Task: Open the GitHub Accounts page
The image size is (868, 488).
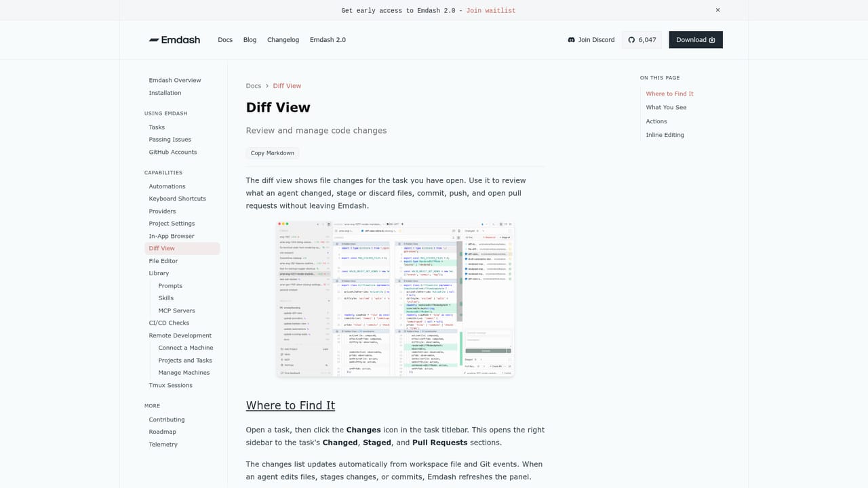Action: tap(173, 152)
